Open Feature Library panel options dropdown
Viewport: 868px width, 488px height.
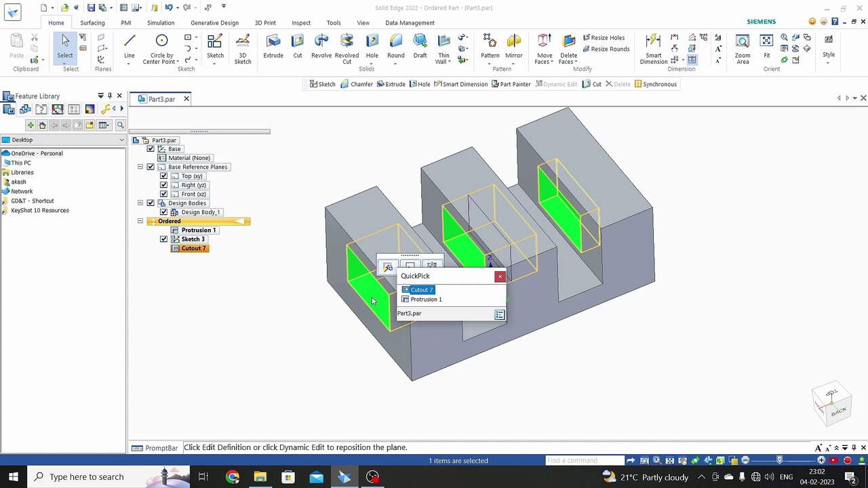[x=100, y=96]
